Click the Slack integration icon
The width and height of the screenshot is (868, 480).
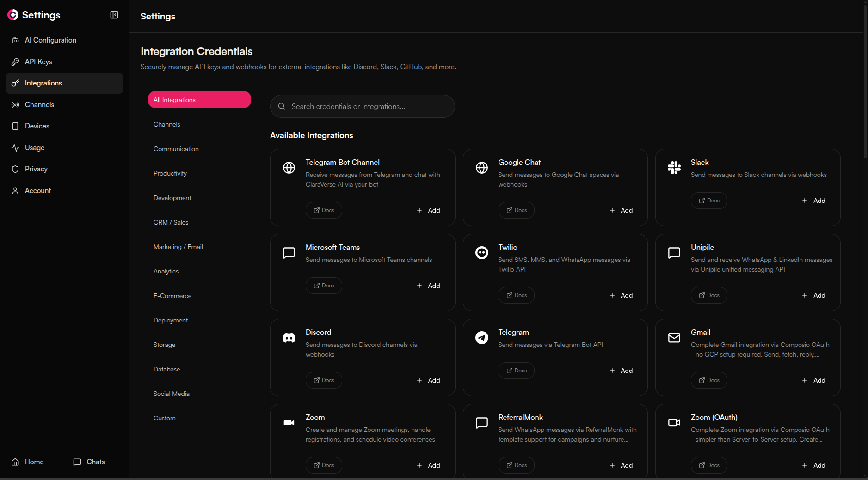tap(674, 168)
